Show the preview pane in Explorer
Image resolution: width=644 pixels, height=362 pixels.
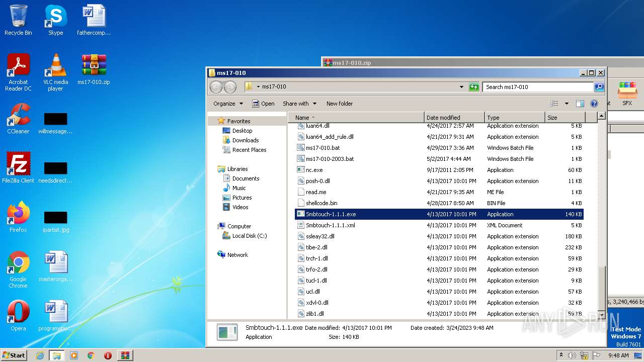point(580,104)
